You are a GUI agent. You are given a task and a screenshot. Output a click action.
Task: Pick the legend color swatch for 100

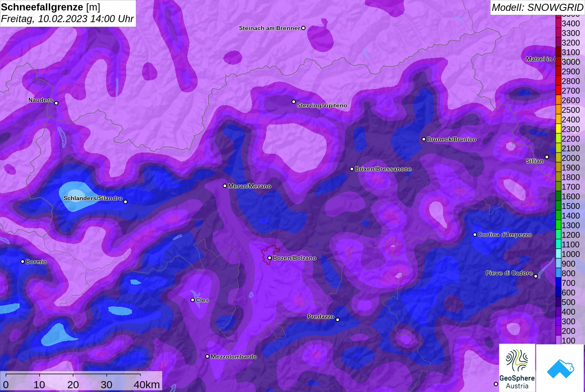tap(558, 340)
